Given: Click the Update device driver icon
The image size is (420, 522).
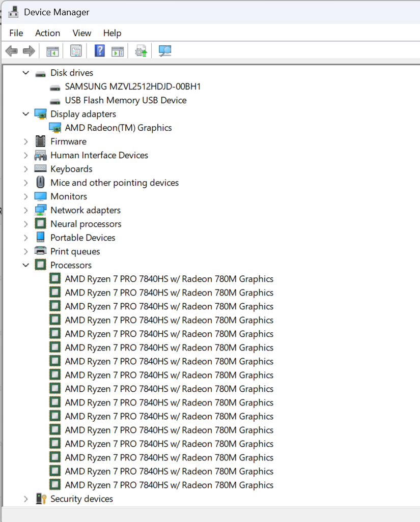Looking at the screenshot, I should click(141, 51).
